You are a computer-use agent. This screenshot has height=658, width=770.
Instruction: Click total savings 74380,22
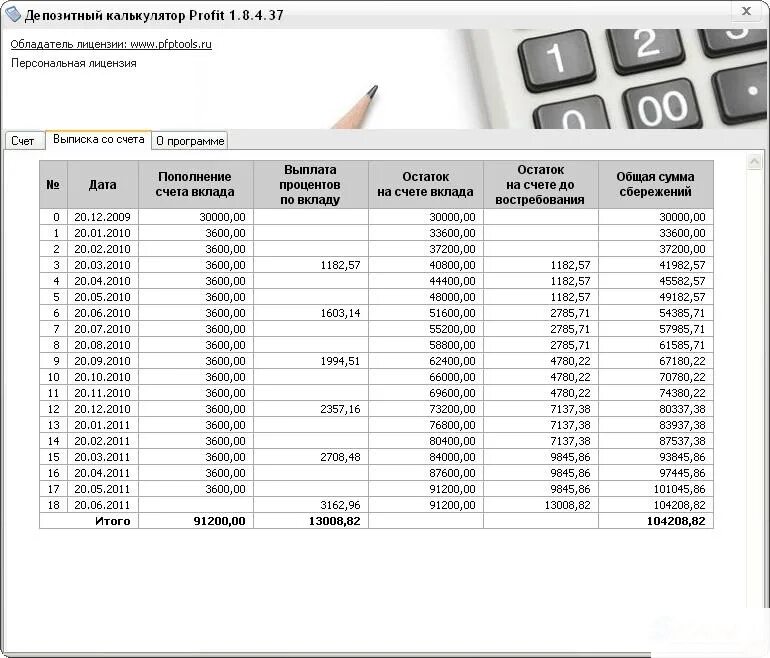point(656,393)
